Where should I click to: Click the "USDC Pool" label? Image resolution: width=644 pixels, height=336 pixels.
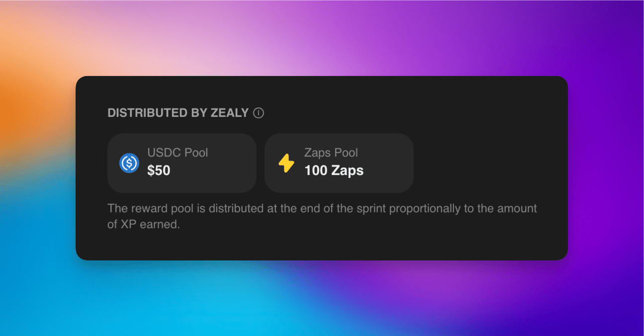(x=178, y=153)
